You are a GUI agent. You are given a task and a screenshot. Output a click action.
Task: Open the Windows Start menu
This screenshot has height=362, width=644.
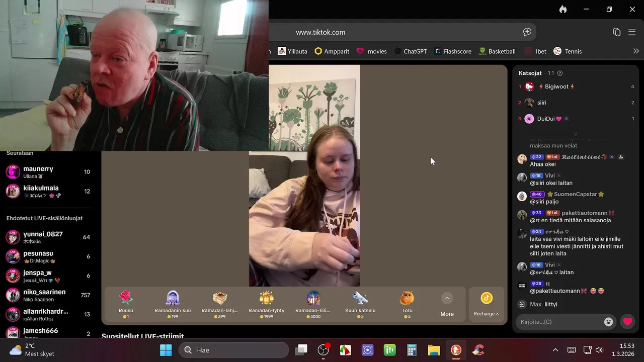166,350
